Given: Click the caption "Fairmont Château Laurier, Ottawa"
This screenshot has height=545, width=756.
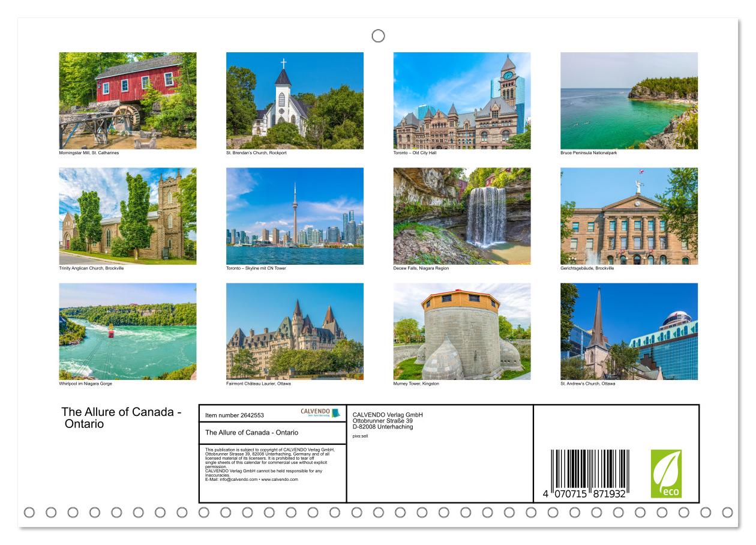Looking at the screenshot, I should click(259, 384).
